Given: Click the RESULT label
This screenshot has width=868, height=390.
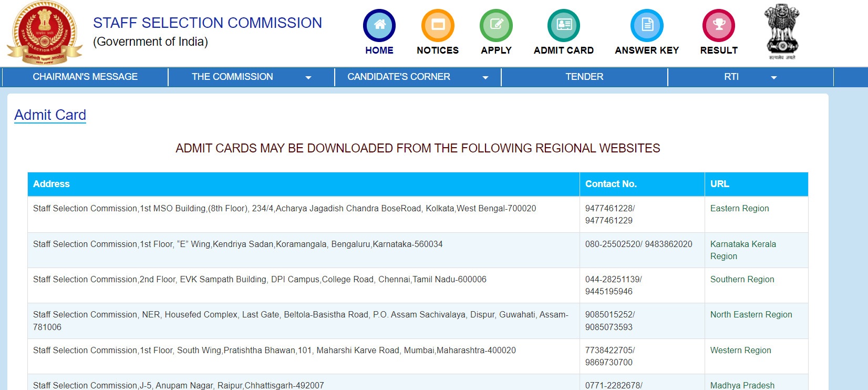Looking at the screenshot, I should (x=719, y=50).
